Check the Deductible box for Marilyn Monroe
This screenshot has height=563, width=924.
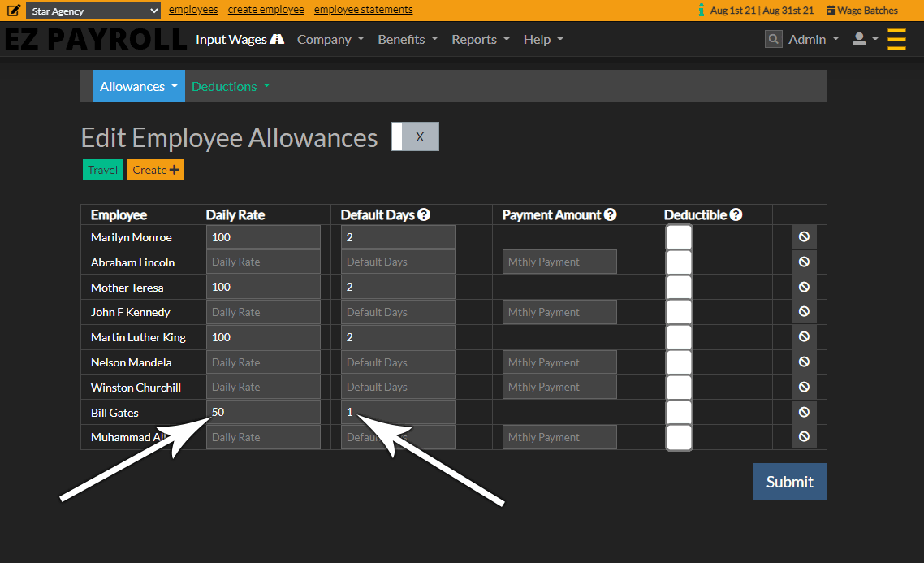[x=679, y=236]
